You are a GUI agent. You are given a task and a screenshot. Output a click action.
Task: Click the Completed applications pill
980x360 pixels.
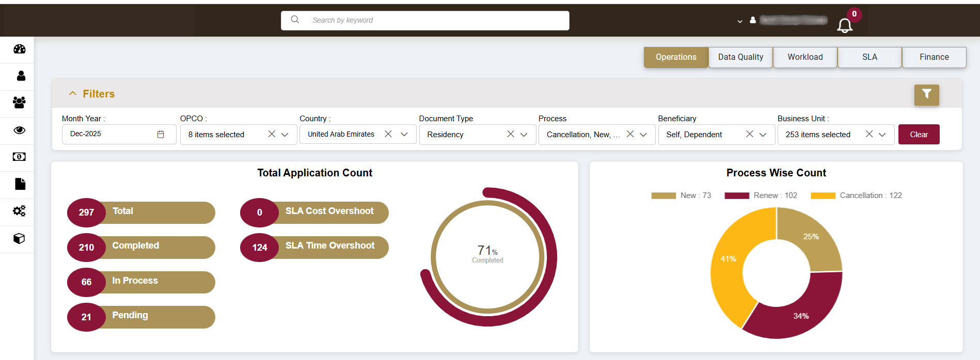pos(141,247)
